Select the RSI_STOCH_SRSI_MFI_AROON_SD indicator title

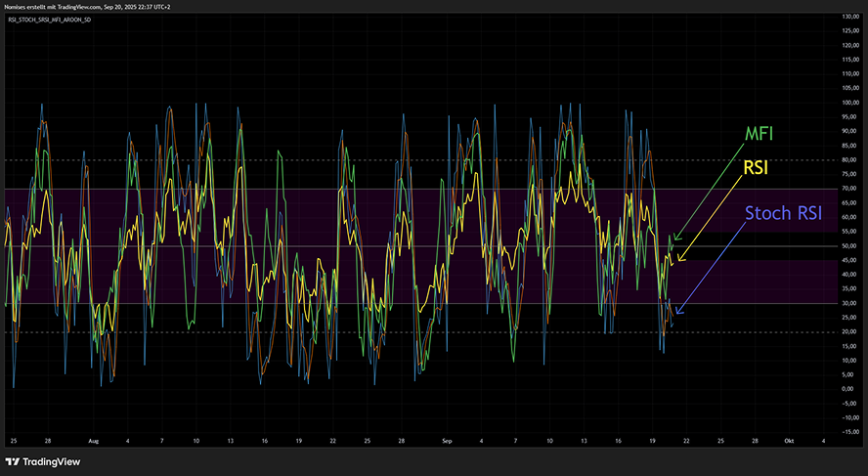(49, 20)
